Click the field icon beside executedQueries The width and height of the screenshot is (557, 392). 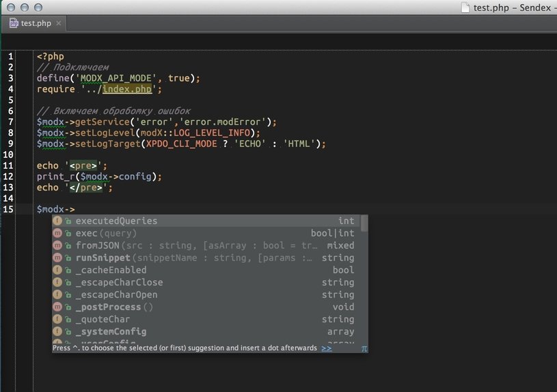58,221
